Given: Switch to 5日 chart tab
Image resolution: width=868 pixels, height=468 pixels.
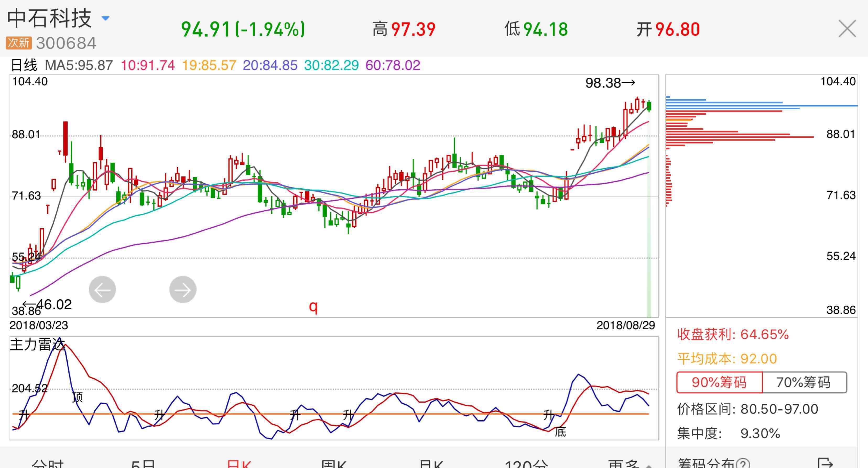Looking at the screenshot, I should (143, 464).
